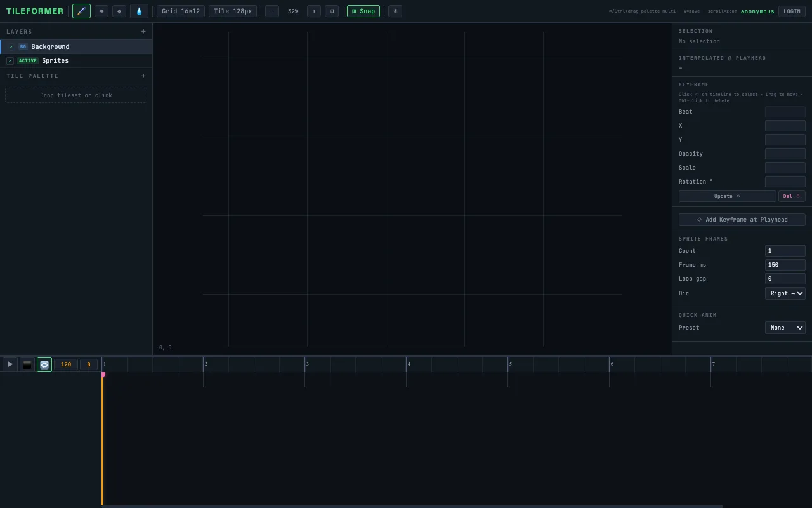Image resolution: width=812 pixels, height=508 pixels.
Task: Click beat 4 on timeline ruler
Action: coord(409,364)
